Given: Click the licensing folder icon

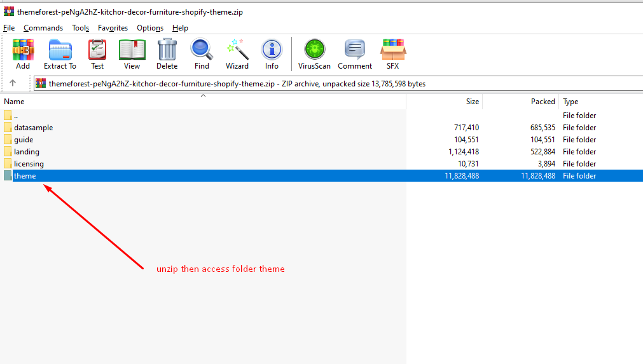Looking at the screenshot, I should pyautogui.click(x=8, y=163).
